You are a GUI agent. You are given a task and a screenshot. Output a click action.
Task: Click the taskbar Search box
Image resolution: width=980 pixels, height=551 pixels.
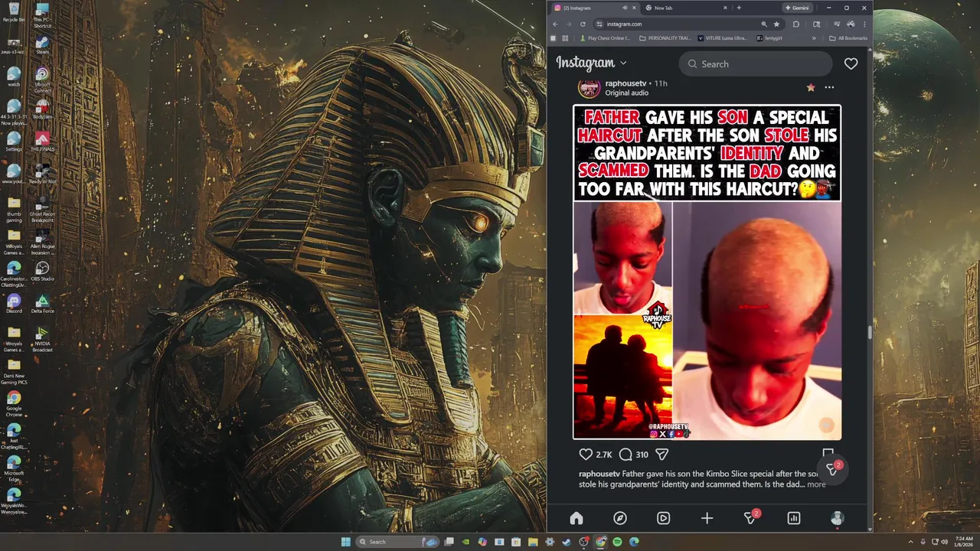[397, 542]
